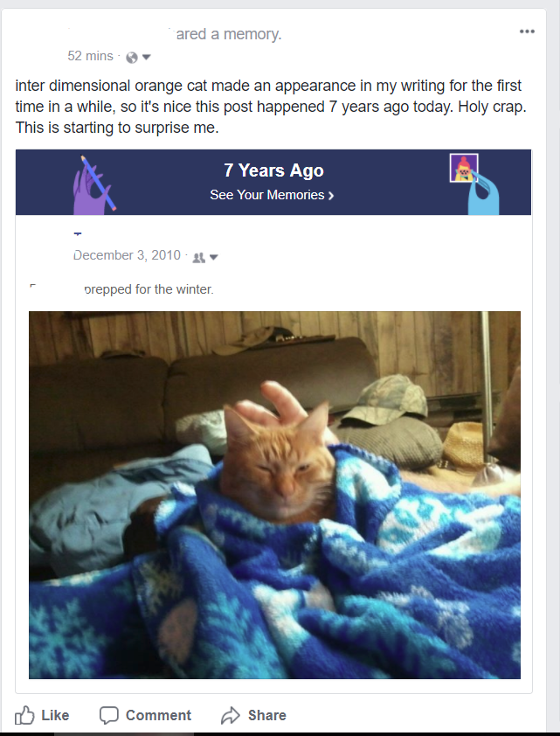Open the December 3, 2010 date link
Image resolution: width=560 pixels, height=736 pixels.
(x=127, y=255)
